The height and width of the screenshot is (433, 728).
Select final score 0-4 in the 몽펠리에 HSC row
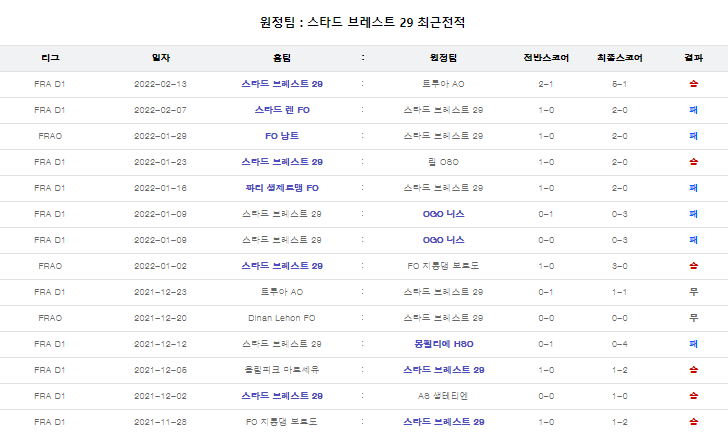point(620,344)
